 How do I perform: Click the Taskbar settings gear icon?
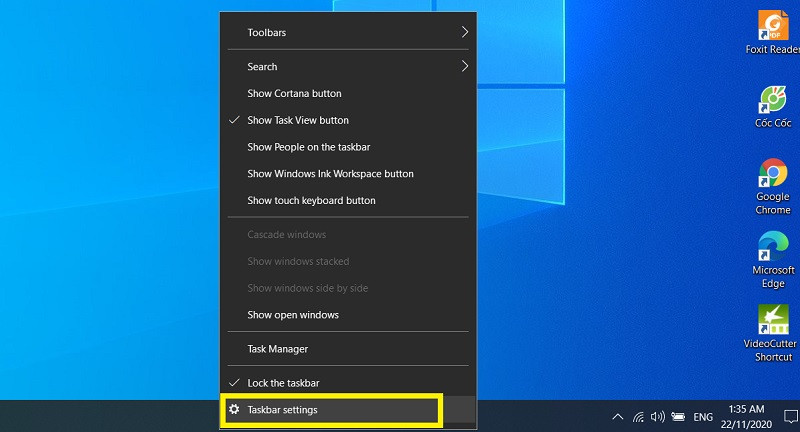[234, 409]
